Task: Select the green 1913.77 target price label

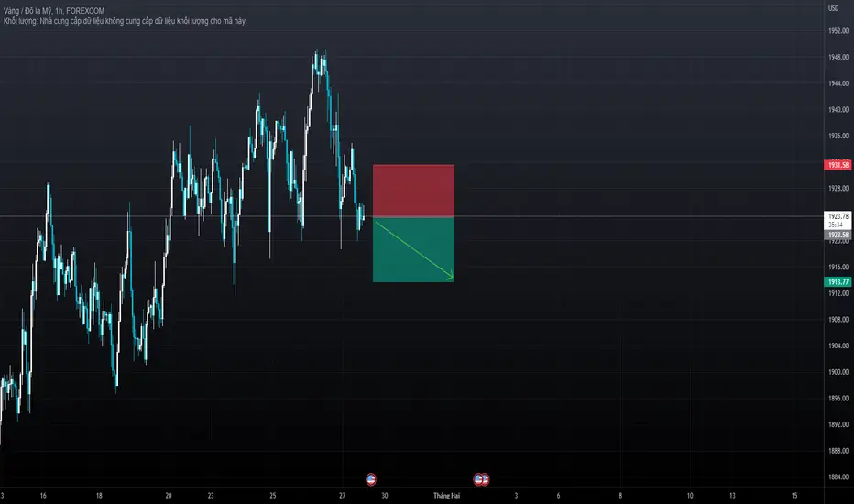Action: [x=838, y=281]
